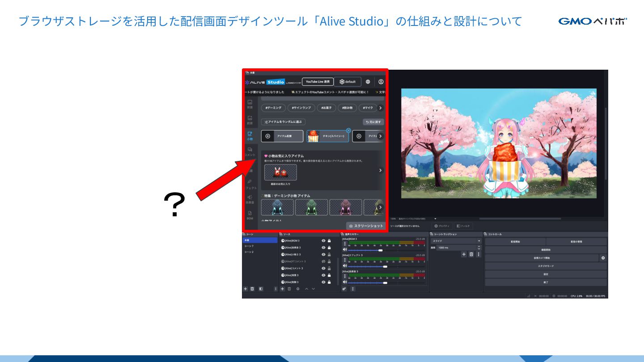Screen dimensions: 644x362
Task: Open [Alive]BGM 3 mixer options dots
Action: point(344,244)
